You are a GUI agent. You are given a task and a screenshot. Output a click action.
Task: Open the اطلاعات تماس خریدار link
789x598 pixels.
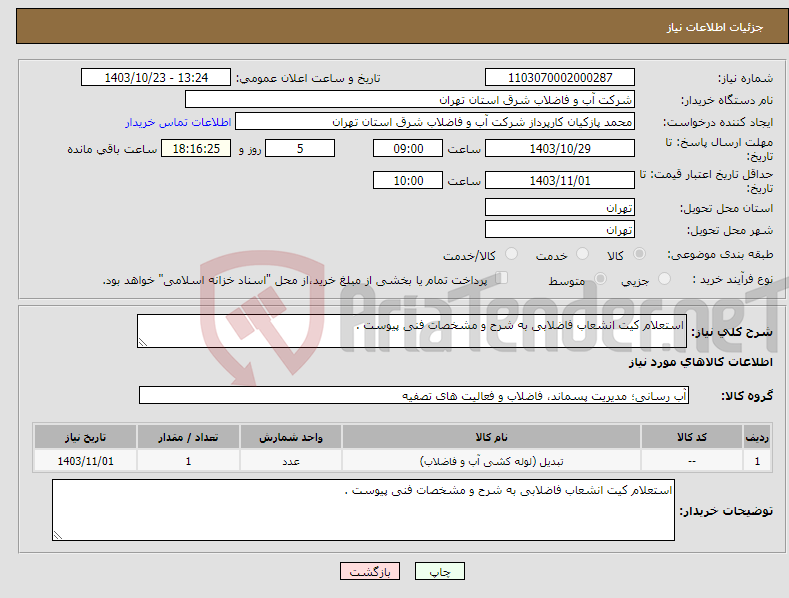pos(178,122)
